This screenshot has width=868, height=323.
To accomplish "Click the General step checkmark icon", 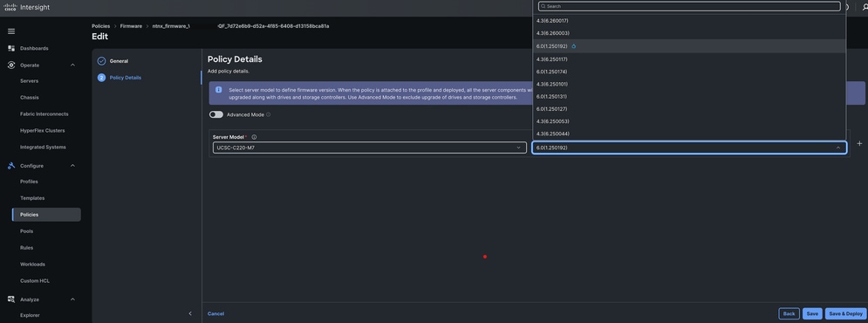I will (x=101, y=61).
